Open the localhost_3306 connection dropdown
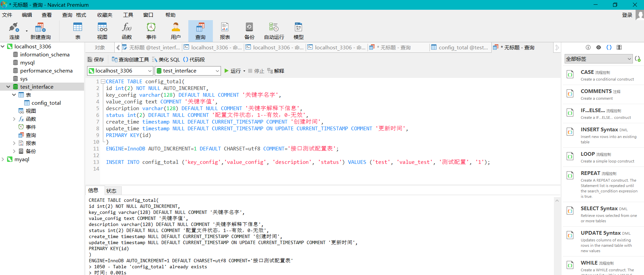The image size is (644, 275). 120,71
